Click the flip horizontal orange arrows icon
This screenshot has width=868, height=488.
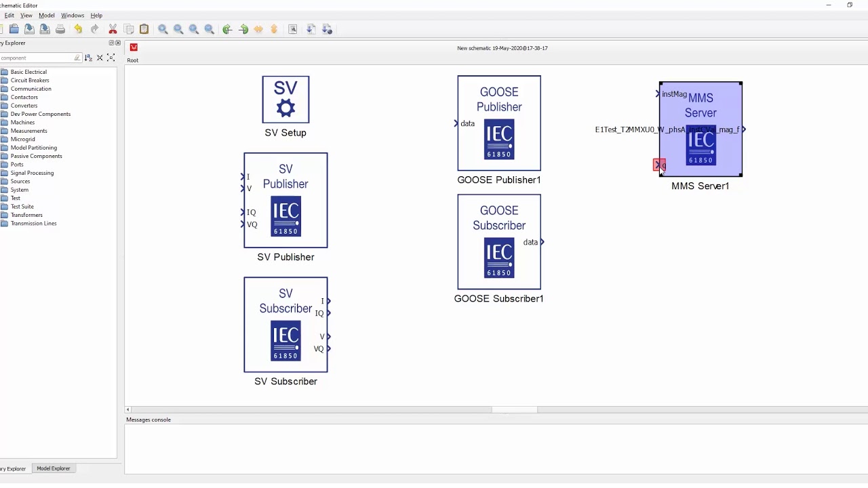click(x=258, y=29)
